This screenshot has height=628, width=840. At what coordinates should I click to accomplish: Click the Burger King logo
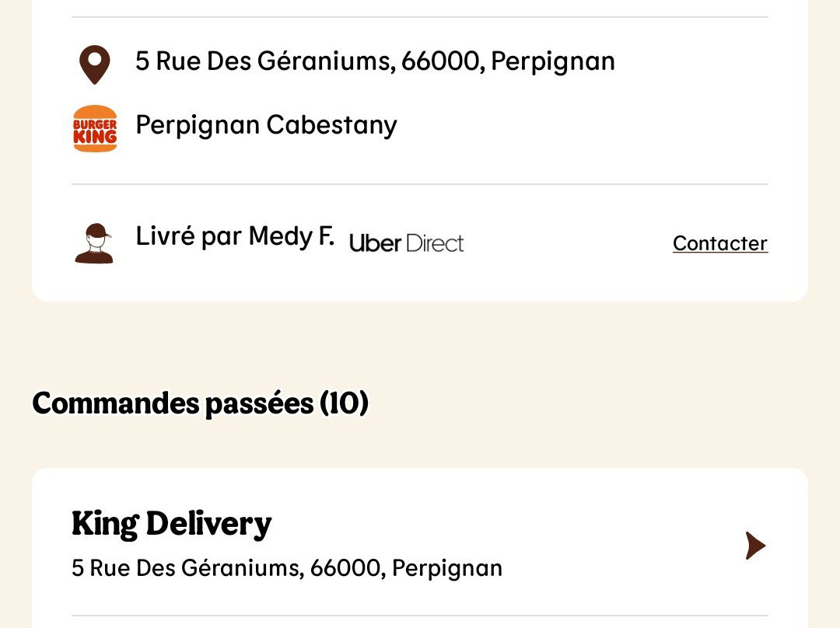click(x=95, y=128)
